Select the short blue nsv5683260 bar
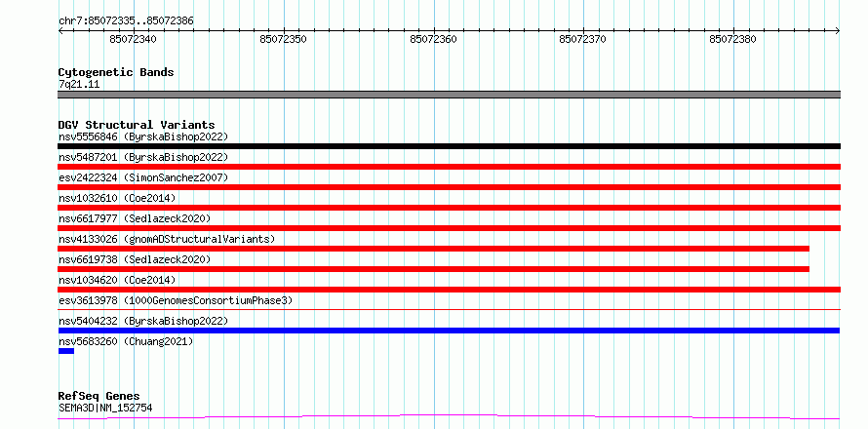This screenshot has width=868, height=429. point(66,351)
